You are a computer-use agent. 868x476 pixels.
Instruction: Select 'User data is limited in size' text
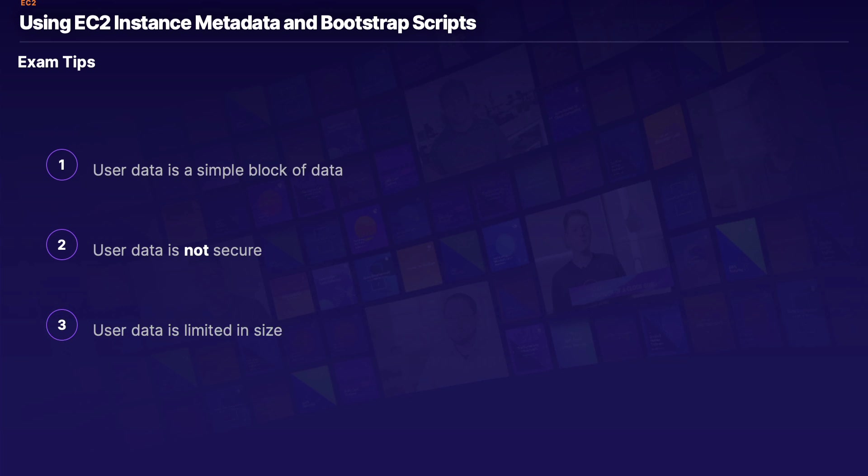tap(187, 330)
